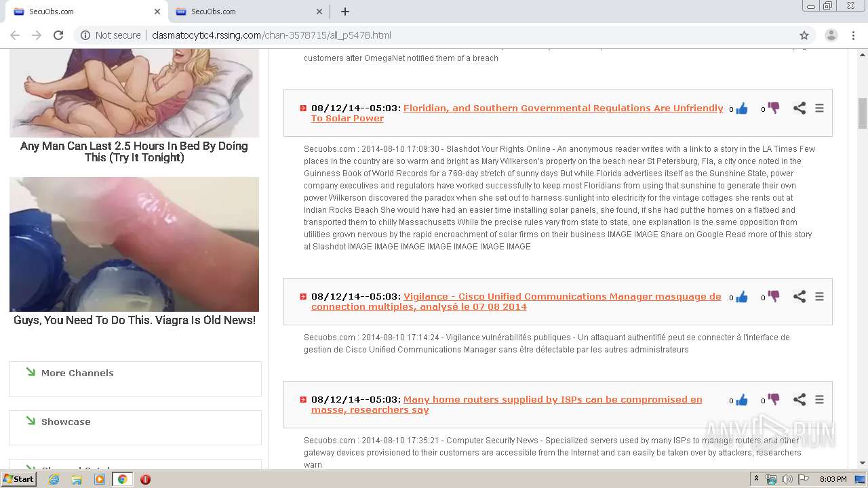Click the 8:03 PM clock

[x=833, y=479]
